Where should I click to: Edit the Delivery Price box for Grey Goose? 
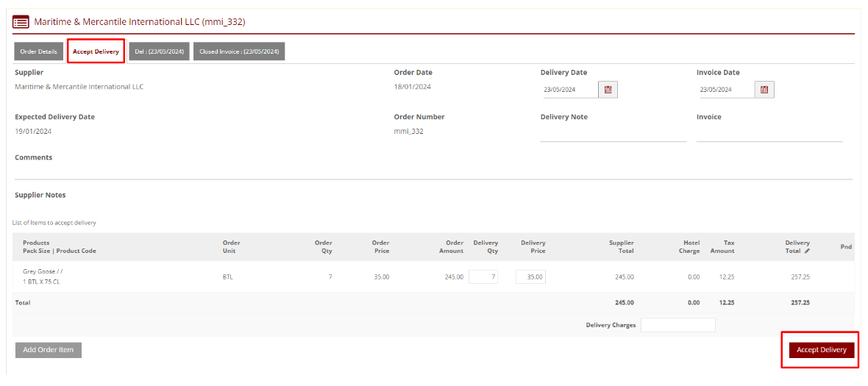point(530,277)
